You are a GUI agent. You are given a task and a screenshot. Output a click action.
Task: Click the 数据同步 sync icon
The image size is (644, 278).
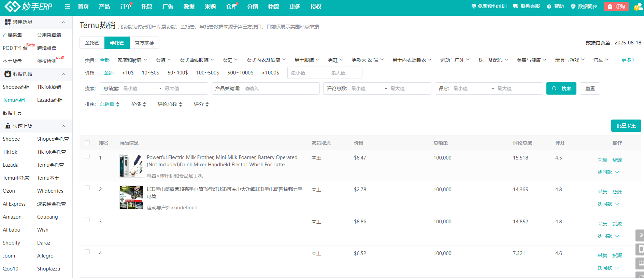tap(573, 6)
